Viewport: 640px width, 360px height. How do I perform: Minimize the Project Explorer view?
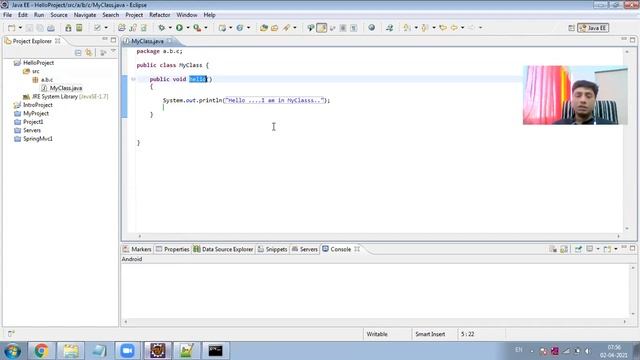105,39
